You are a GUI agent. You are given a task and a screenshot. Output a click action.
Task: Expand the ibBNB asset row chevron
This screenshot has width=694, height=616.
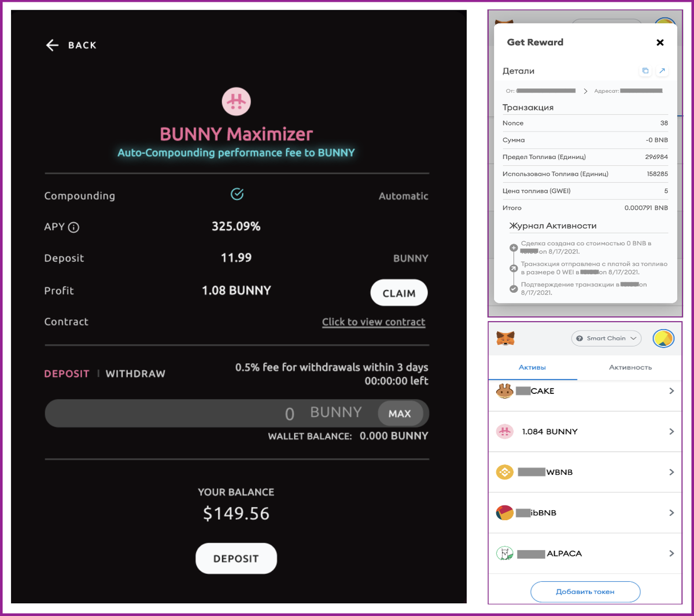(x=671, y=512)
